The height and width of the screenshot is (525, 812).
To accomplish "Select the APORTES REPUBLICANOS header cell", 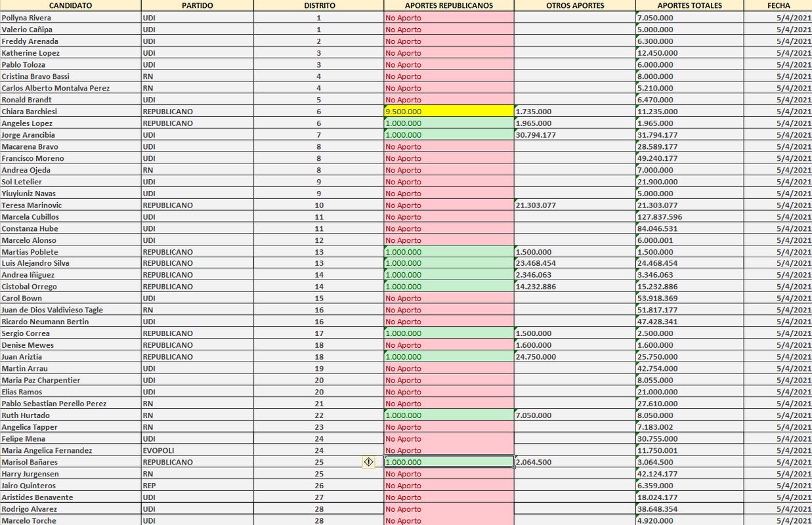I will click(449, 5).
